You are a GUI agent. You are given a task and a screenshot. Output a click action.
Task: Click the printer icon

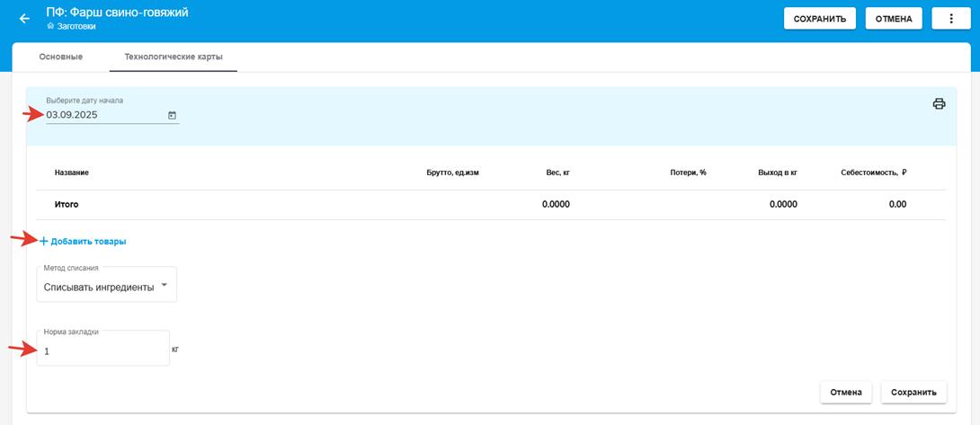939,104
